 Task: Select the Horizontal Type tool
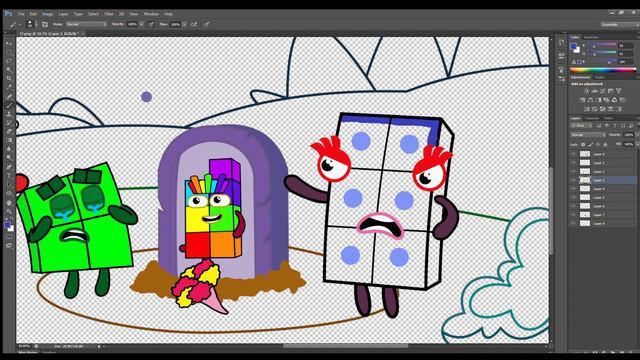tap(9, 176)
